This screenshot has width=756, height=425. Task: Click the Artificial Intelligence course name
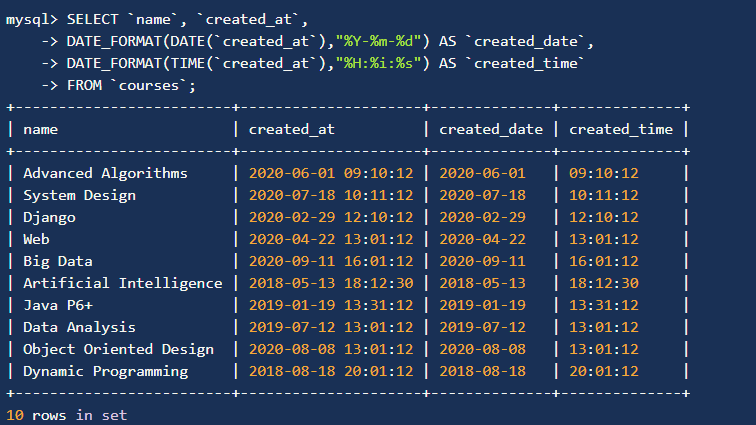[123, 284]
